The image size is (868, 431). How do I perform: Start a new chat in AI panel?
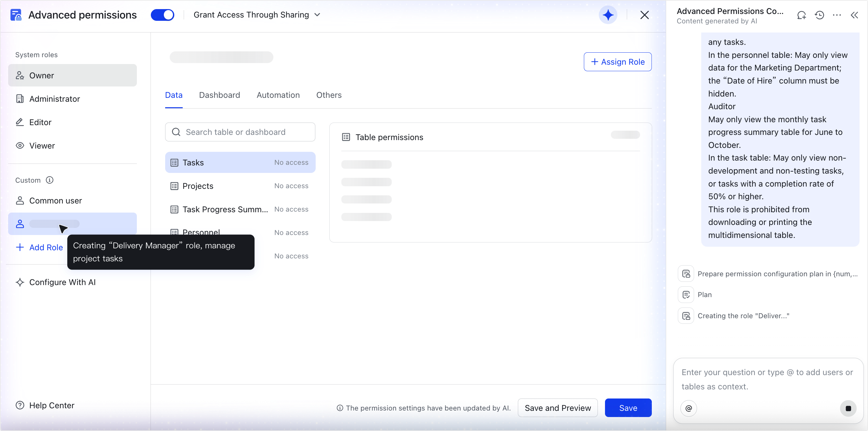point(802,15)
